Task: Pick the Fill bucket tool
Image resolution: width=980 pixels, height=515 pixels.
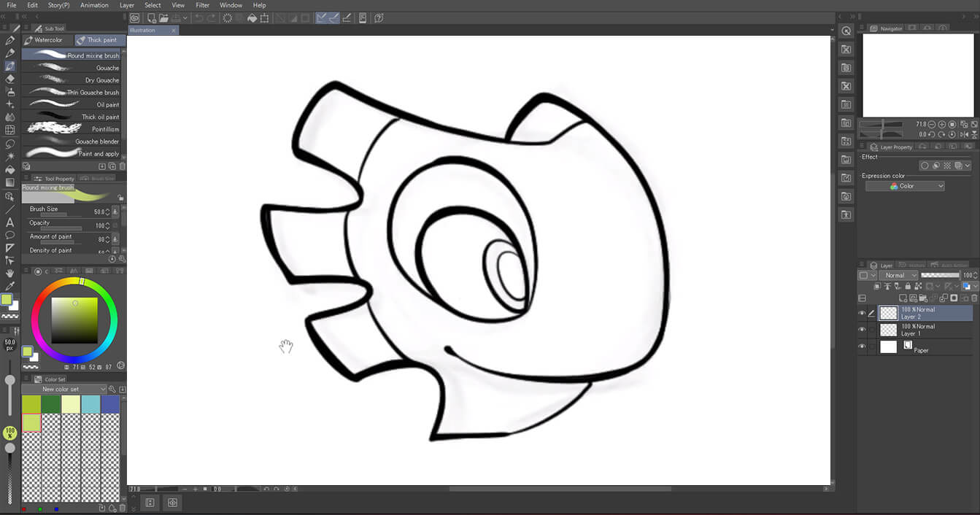Action: [x=10, y=169]
